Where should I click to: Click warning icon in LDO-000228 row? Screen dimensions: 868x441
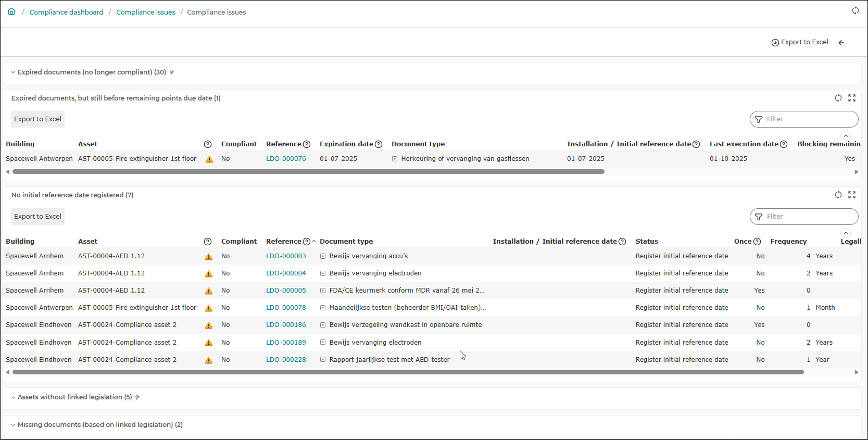pyautogui.click(x=209, y=360)
